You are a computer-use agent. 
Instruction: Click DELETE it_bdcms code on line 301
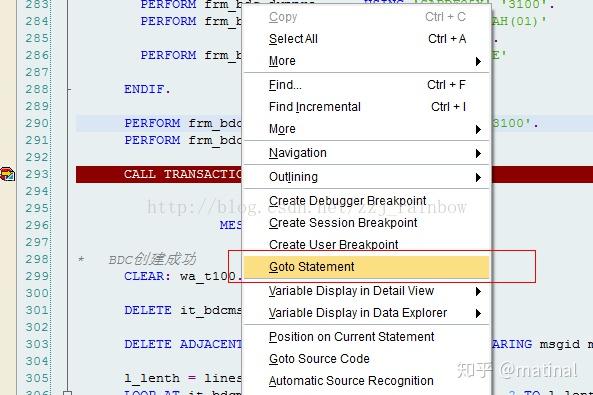coord(183,311)
